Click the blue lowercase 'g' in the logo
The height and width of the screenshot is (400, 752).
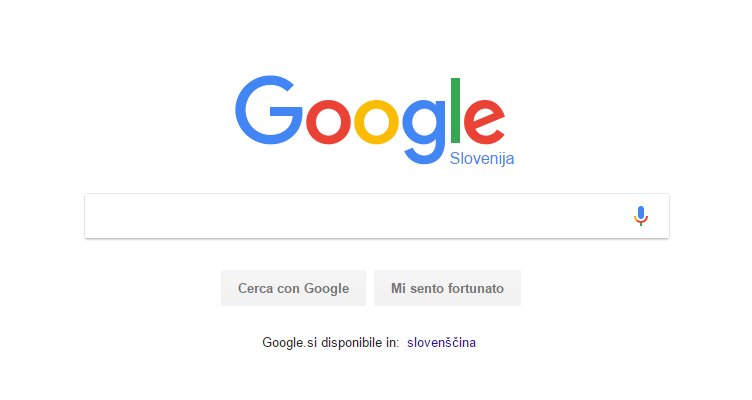(424, 131)
